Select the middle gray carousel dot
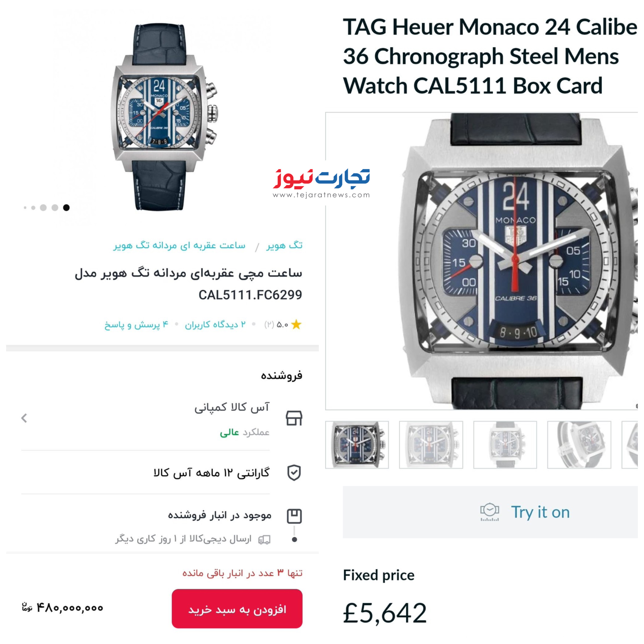The width and height of the screenshot is (644, 644). click(43, 208)
